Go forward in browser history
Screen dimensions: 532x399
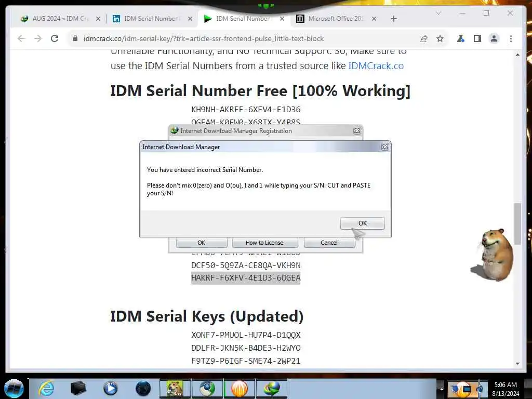(x=38, y=38)
